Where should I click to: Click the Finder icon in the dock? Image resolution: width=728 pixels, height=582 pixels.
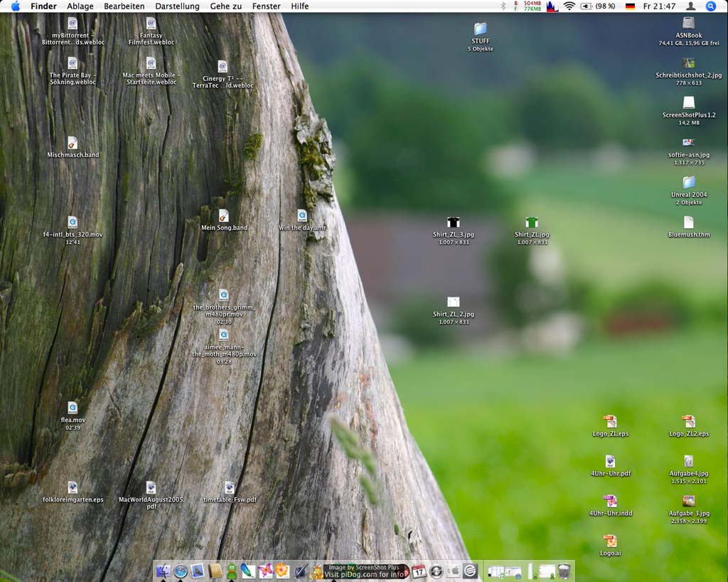pos(164,571)
